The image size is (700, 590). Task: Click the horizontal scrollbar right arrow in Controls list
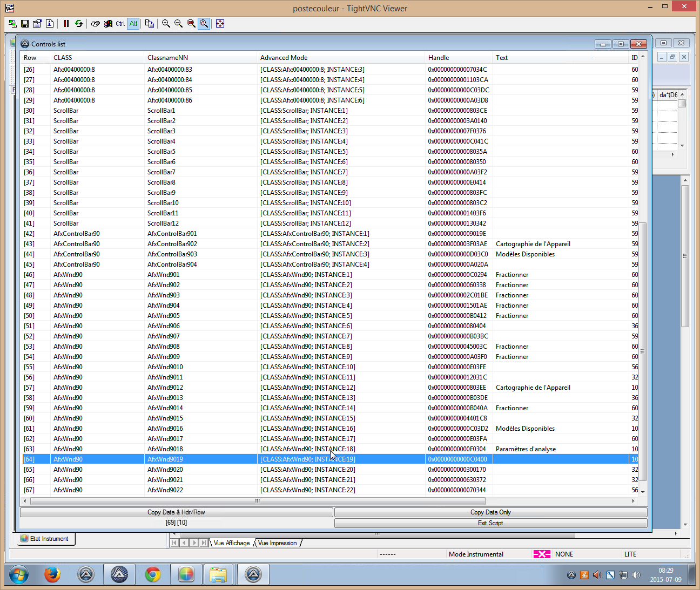pyautogui.click(x=633, y=501)
